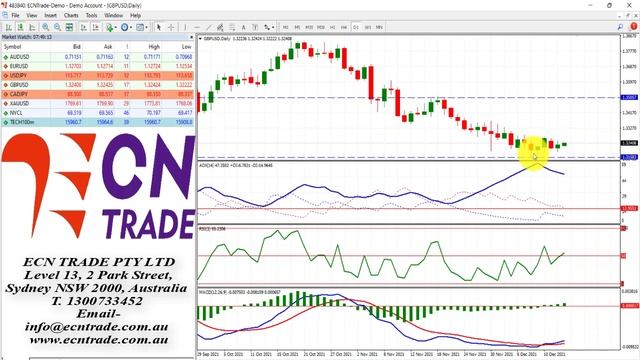Open the Charts menu

[71, 16]
